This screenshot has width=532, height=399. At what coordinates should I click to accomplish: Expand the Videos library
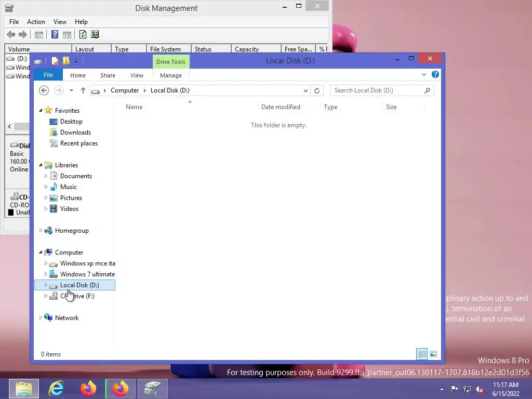pyautogui.click(x=46, y=209)
